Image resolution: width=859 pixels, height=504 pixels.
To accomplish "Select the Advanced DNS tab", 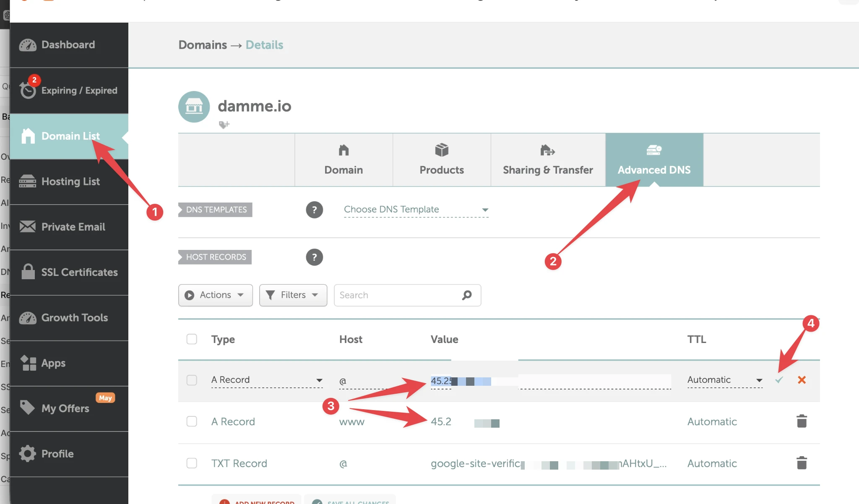I will pyautogui.click(x=654, y=160).
